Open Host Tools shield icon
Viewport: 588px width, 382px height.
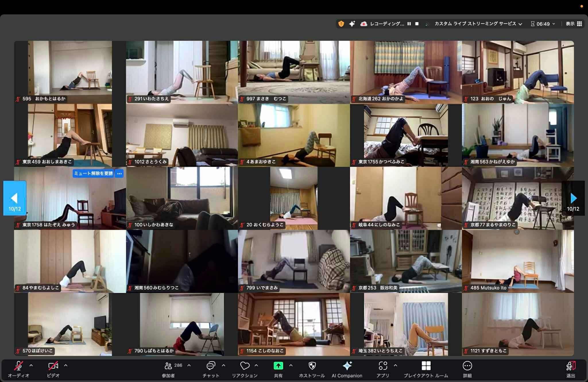coord(312,366)
